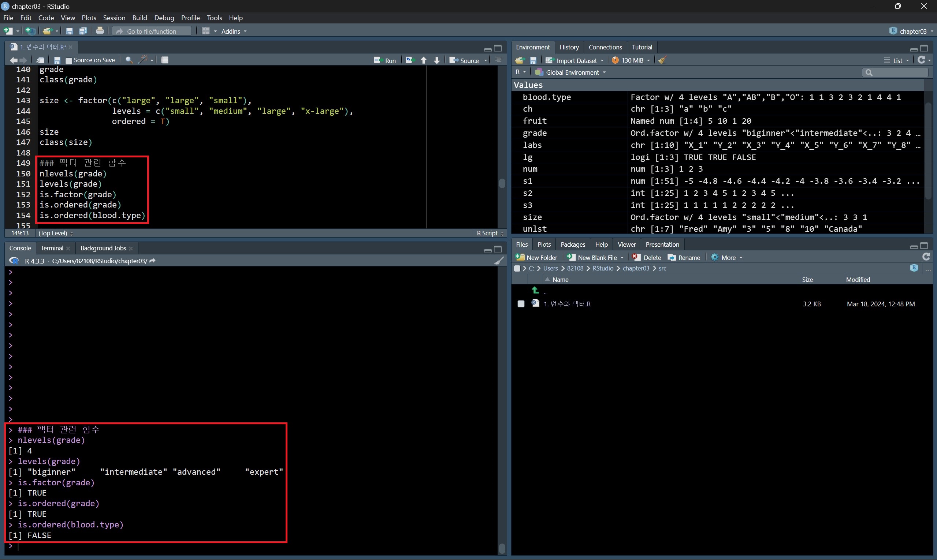
Task: Open the Session menu
Action: coord(114,18)
